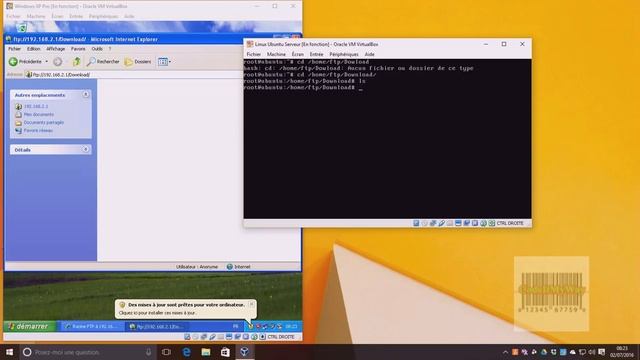Click inside the Ubuntu terminal screen
Image resolution: width=640 pixels, height=360 pixels.
(x=387, y=139)
